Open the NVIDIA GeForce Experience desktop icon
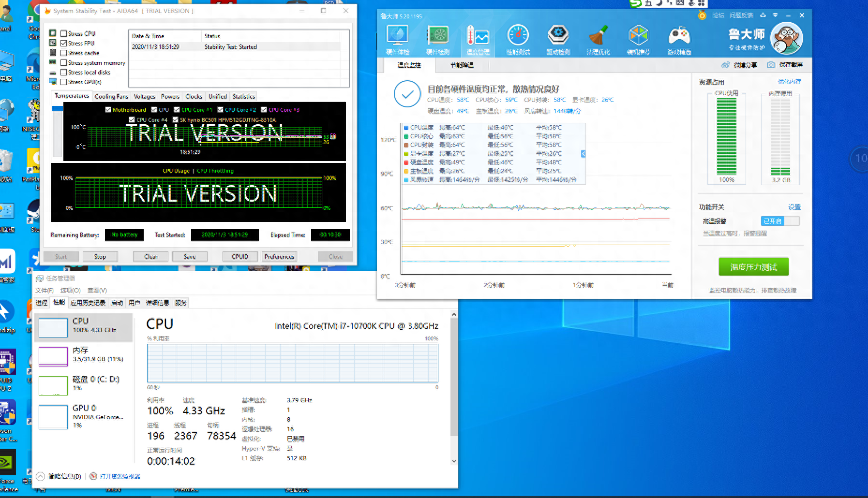The image size is (868, 498). [8, 462]
